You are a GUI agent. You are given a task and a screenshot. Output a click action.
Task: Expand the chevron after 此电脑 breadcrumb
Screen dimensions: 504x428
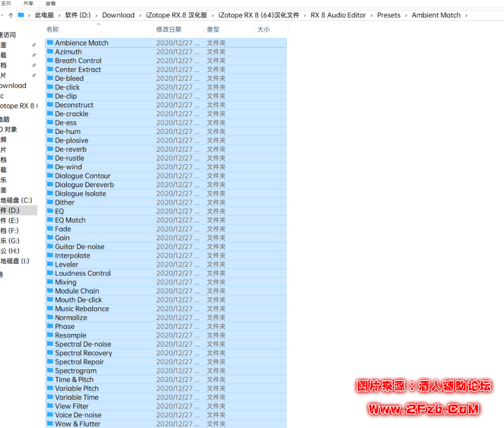[x=59, y=15]
